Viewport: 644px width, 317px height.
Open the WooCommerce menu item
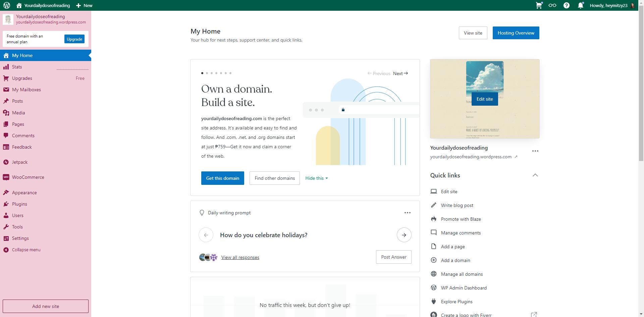(x=46, y=177)
